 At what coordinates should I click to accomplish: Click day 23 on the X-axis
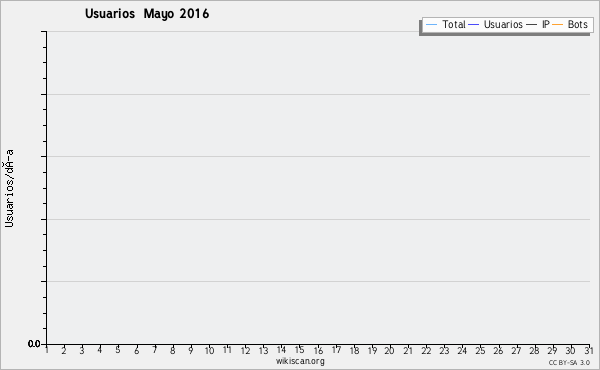point(444,350)
